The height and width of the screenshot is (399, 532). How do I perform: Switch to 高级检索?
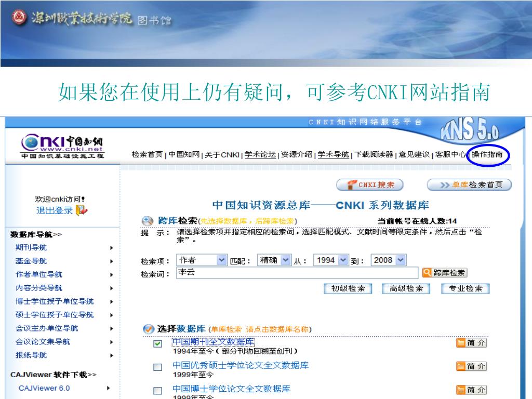[406, 288]
